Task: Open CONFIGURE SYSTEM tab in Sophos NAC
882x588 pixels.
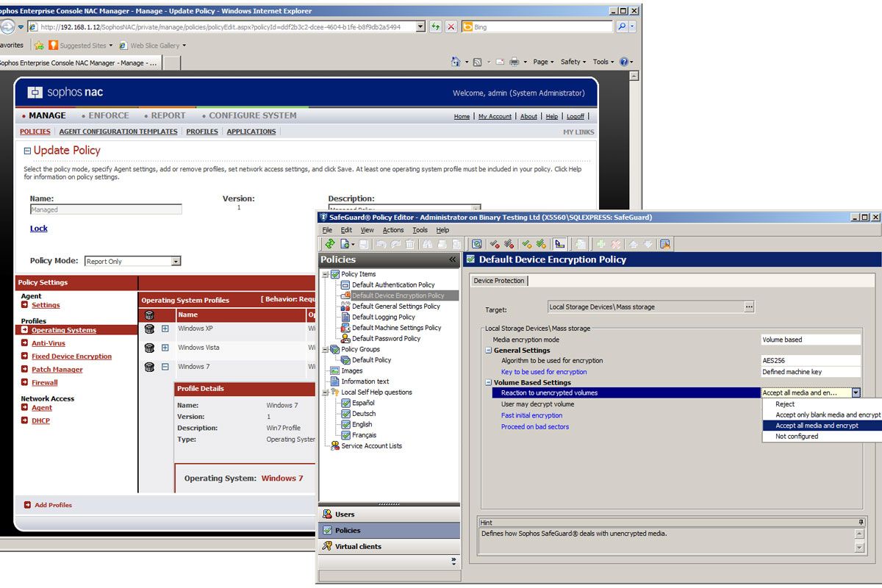Action: coord(253,115)
